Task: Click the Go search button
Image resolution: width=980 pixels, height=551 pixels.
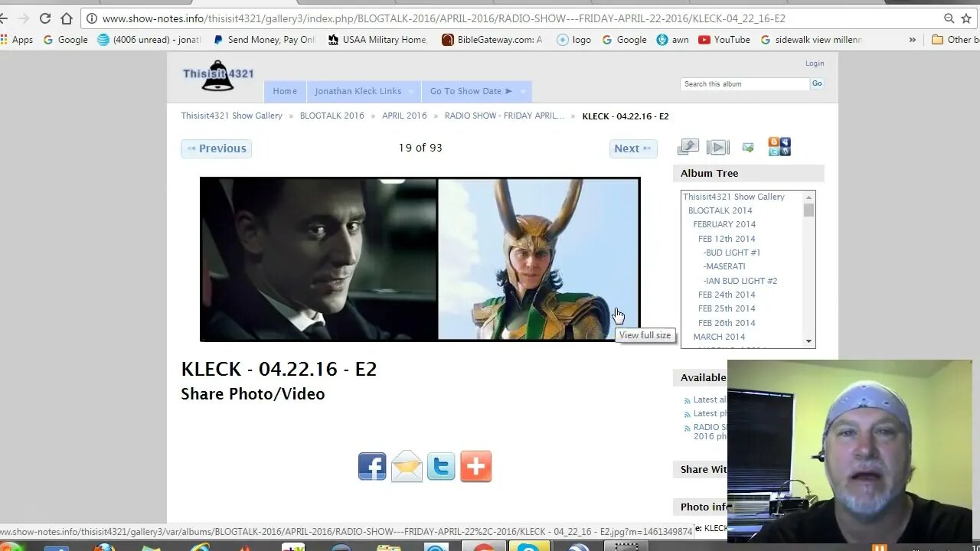Action: (x=817, y=84)
